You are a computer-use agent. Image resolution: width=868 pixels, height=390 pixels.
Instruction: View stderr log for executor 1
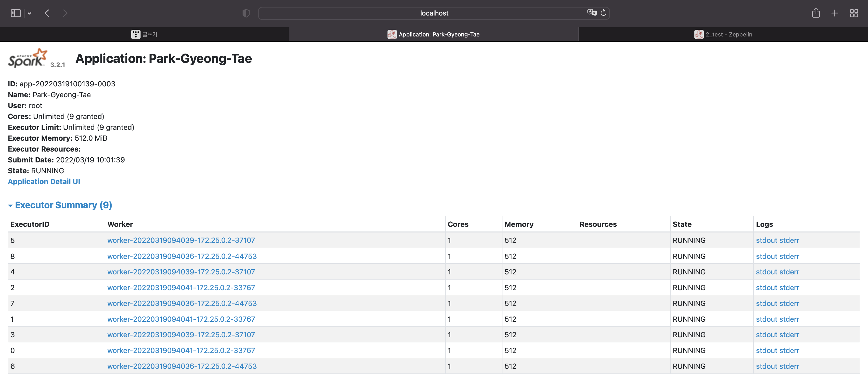tap(789, 319)
